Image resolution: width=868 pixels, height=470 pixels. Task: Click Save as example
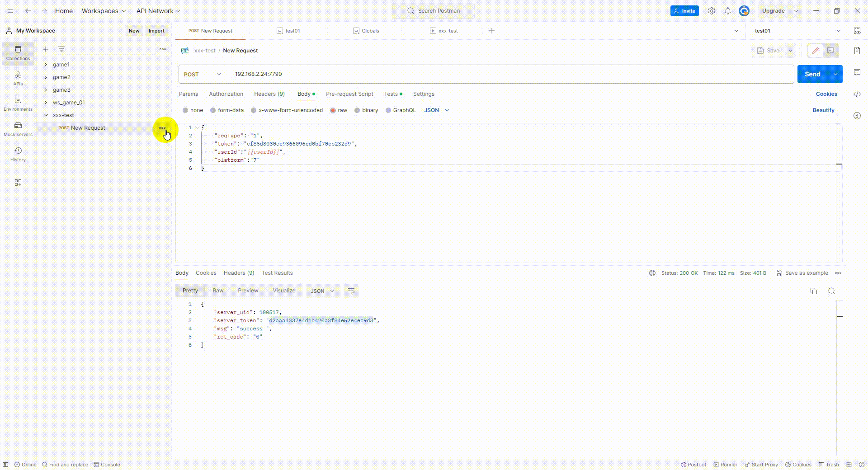click(802, 273)
